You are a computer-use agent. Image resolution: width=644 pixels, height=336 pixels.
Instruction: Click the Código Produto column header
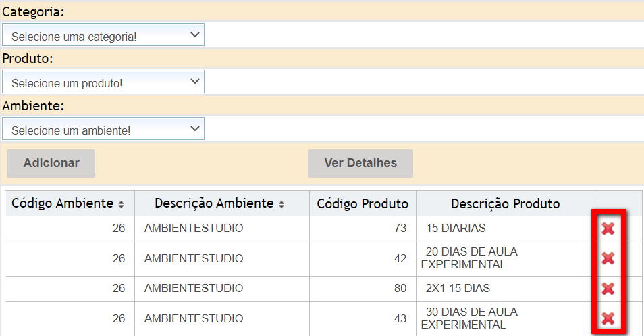click(363, 203)
